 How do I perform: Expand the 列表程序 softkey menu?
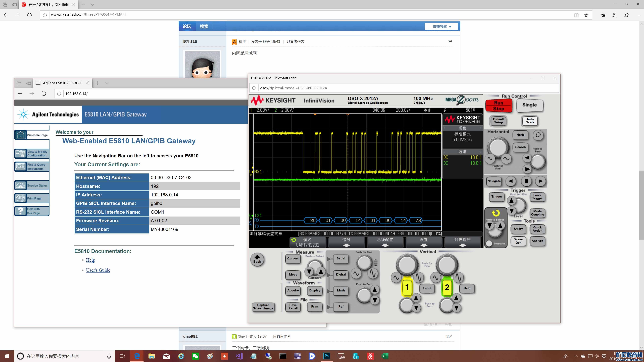[463, 242]
